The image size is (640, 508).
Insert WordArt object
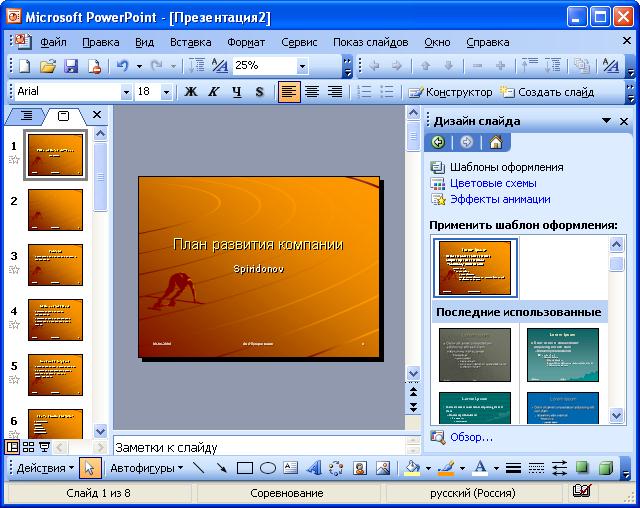click(x=313, y=468)
